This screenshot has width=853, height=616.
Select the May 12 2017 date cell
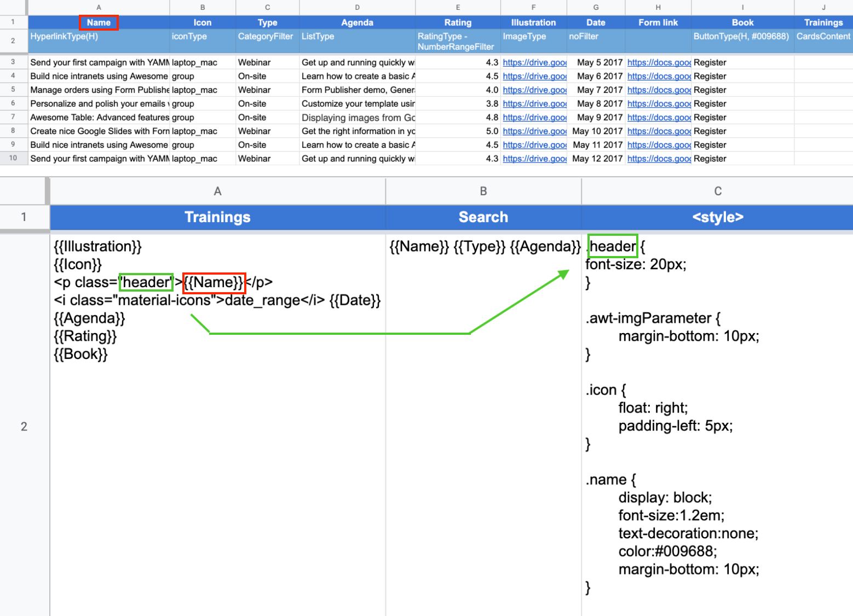[596, 158]
